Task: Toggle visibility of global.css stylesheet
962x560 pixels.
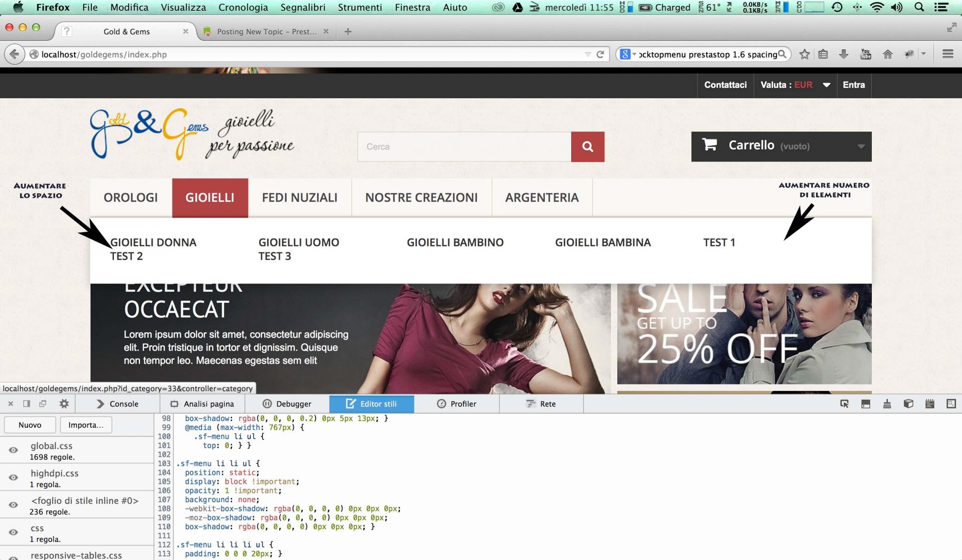Action: coord(13,450)
